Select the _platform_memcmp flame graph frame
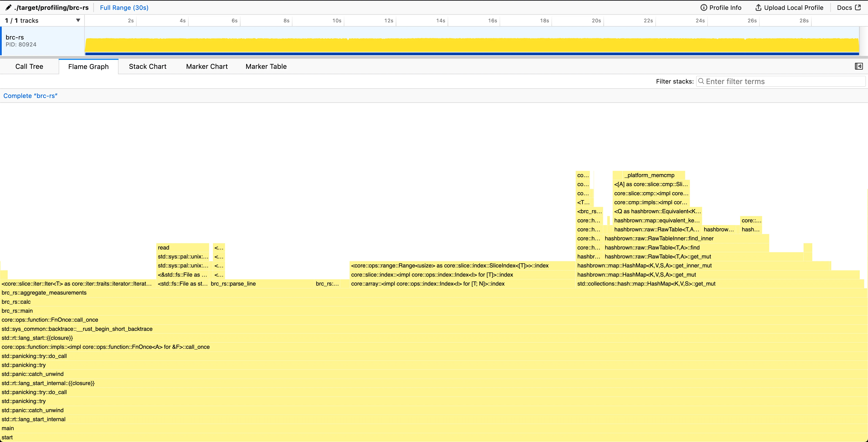Image resolution: width=868 pixels, height=442 pixels. 649,175
